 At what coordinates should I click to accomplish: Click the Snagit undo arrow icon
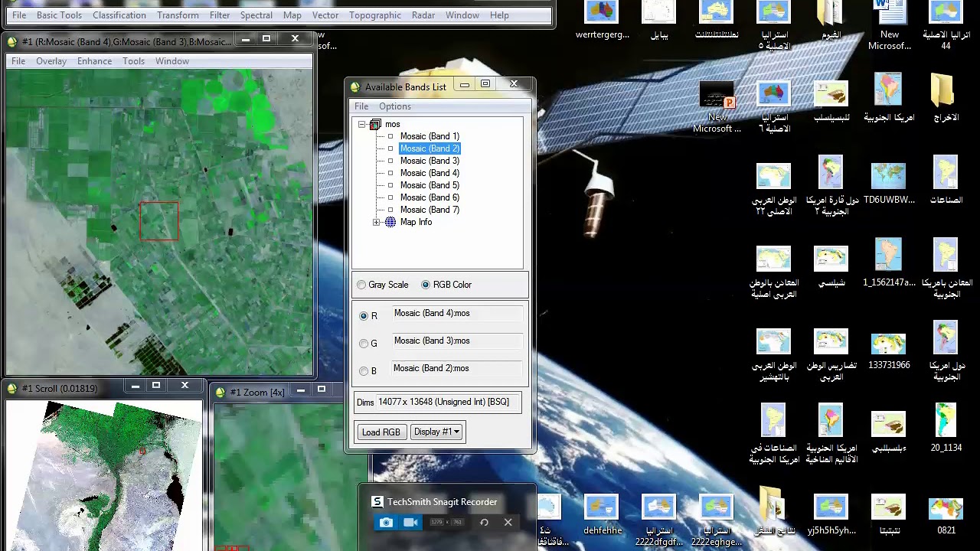click(x=484, y=522)
